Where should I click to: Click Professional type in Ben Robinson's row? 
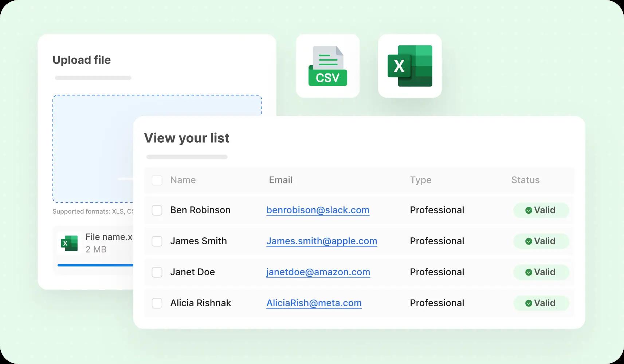pyautogui.click(x=437, y=210)
